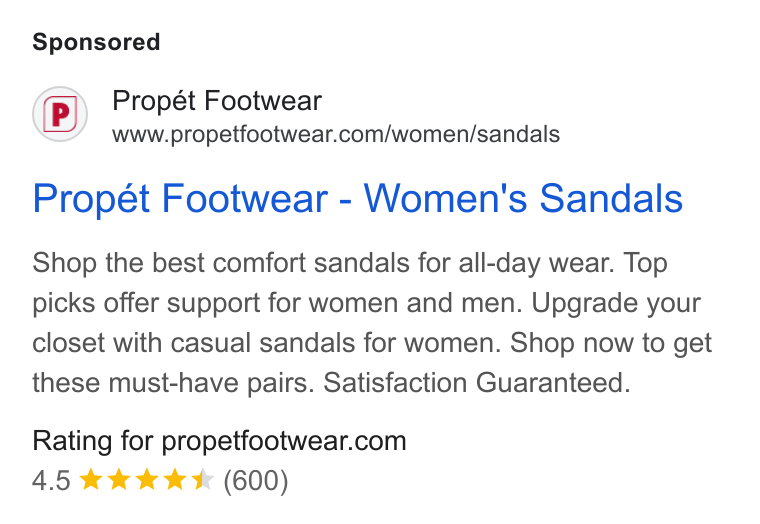
Task: Select the second gold rating star
Action: pos(119,480)
